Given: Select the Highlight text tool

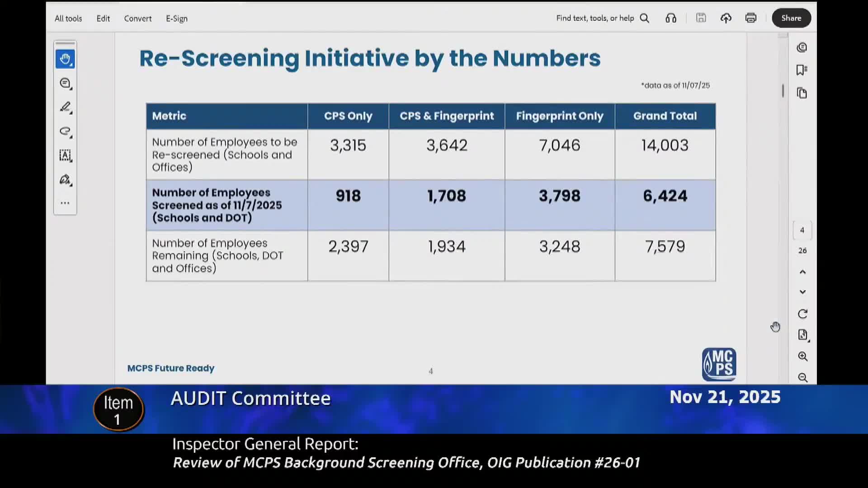Looking at the screenshot, I should (x=66, y=107).
